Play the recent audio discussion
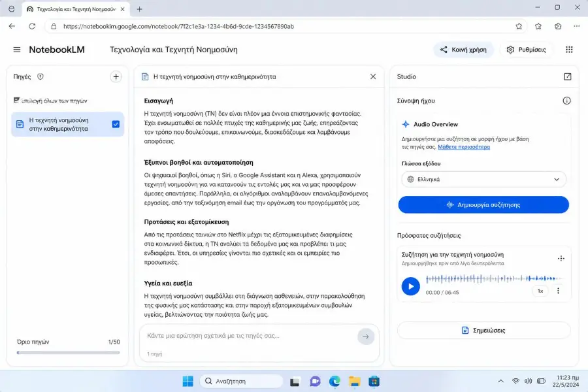This screenshot has width=588, height=392. pyautogui.click(x=411, y=286)
